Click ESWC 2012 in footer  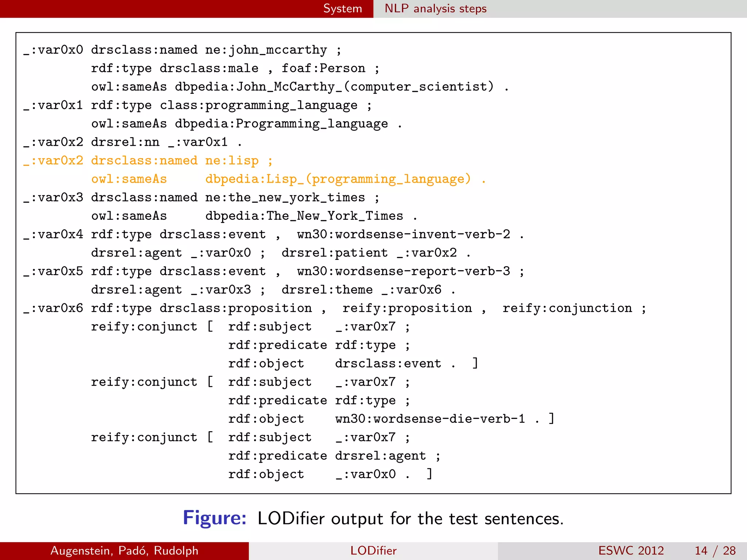point(631,551)
